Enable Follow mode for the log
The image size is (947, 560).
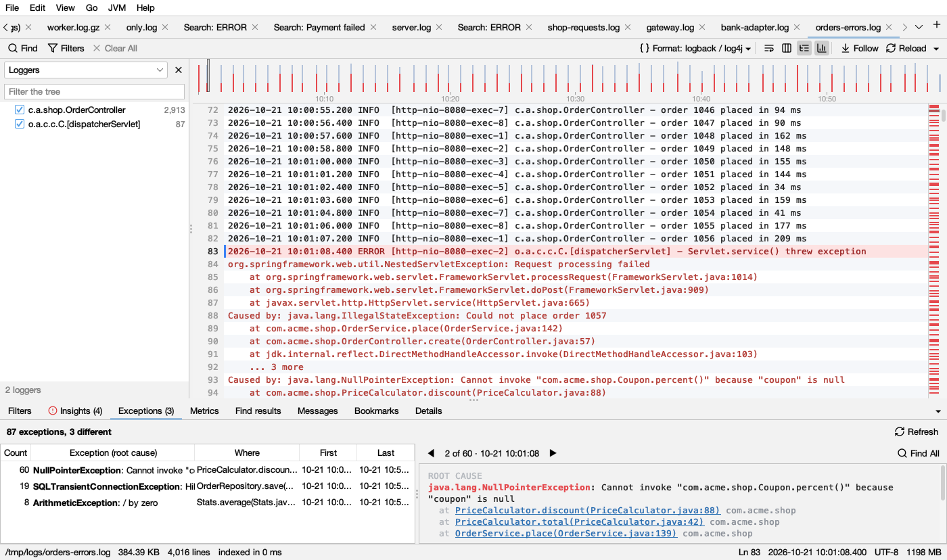pyautogui.click(x=860, y=48)
